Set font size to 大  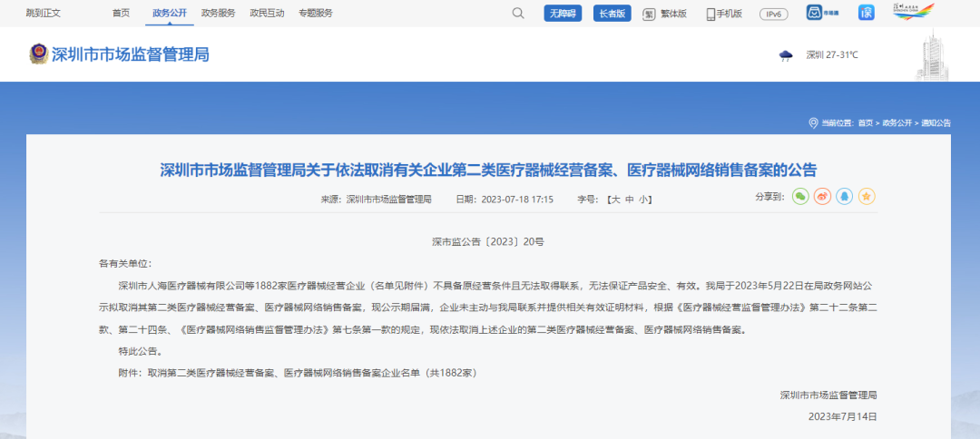tap(615, 199)
